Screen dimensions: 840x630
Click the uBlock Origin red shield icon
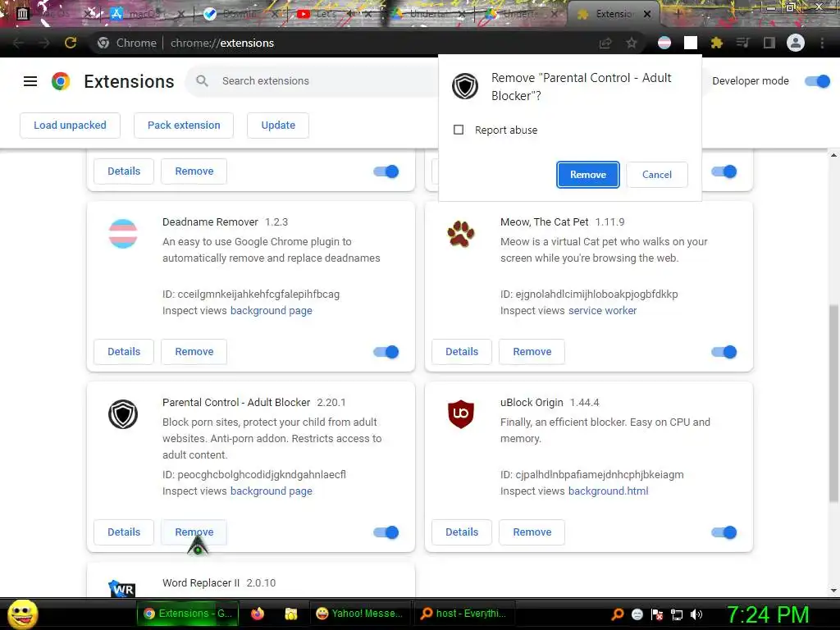point(461,414)
